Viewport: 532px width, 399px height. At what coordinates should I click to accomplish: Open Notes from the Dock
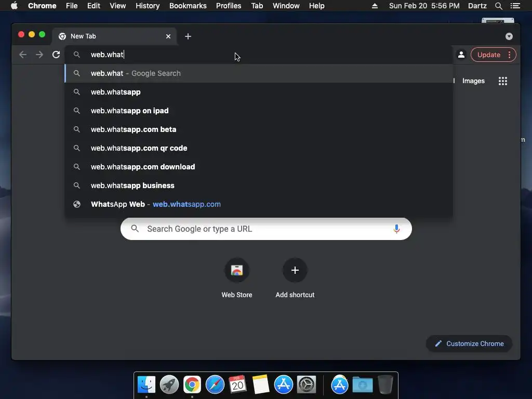(x=261, y=385)
